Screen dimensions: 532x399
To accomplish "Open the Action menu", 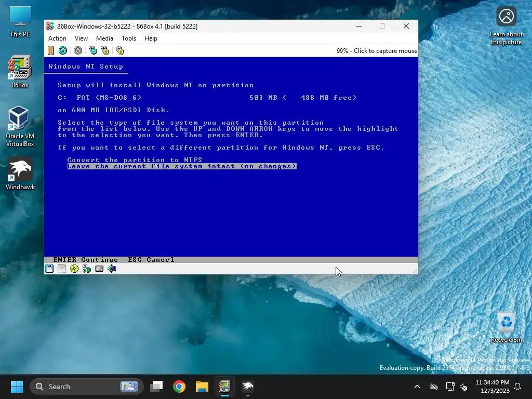I will point(57,38).
